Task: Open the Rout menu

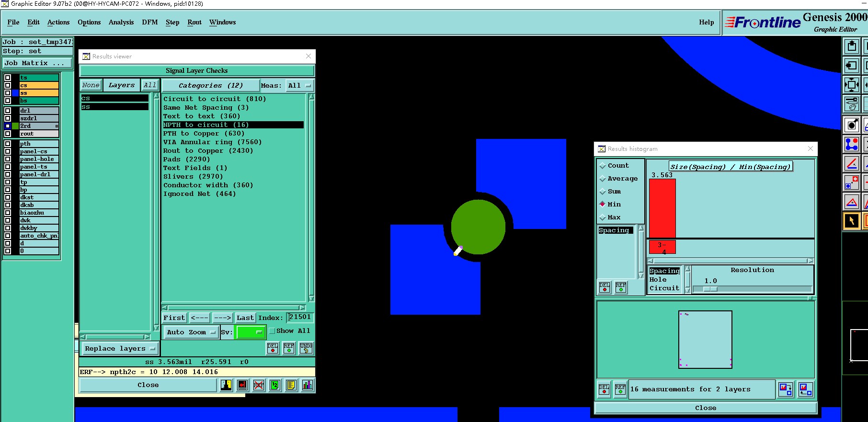Action: [194, 23]
